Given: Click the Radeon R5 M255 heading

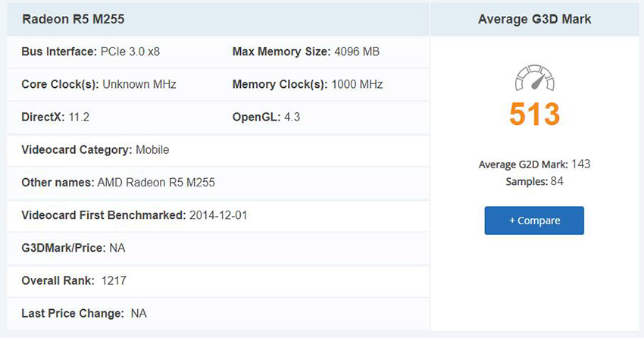Looking at the screenshot, I should point(73,19).
